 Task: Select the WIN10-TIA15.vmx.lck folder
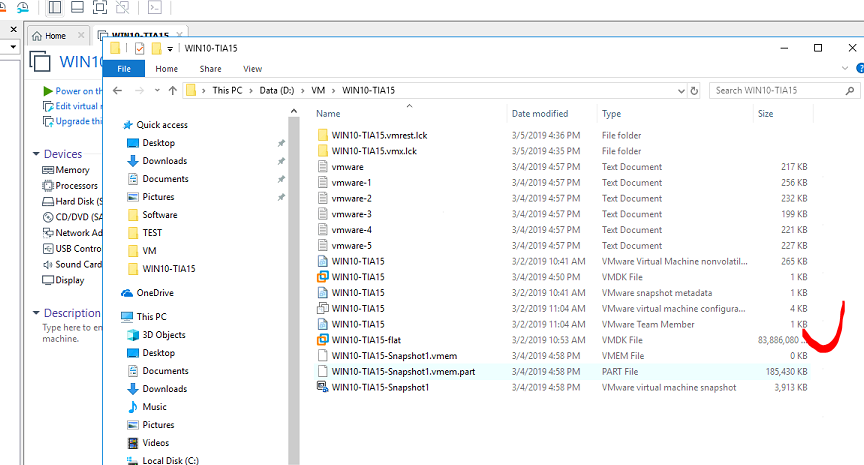point(563,151)
